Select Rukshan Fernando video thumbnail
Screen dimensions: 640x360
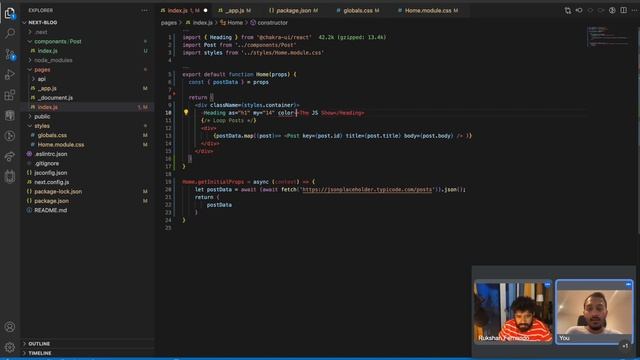pyautogui.click(x=513, y=311)
